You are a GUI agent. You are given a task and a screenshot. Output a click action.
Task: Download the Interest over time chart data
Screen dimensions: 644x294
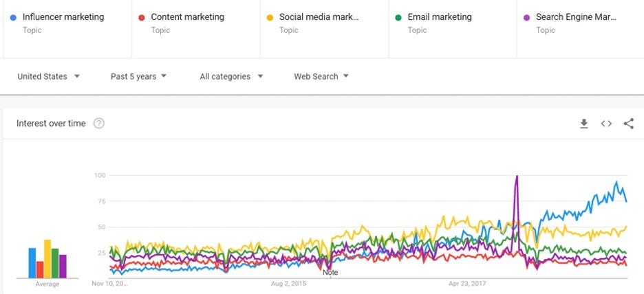coord(583,124)
